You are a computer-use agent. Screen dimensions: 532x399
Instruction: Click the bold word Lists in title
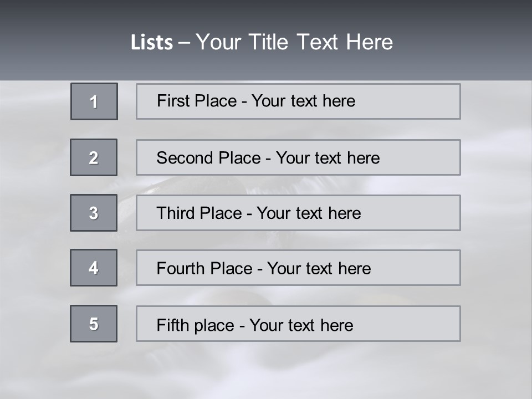[152, 43]
